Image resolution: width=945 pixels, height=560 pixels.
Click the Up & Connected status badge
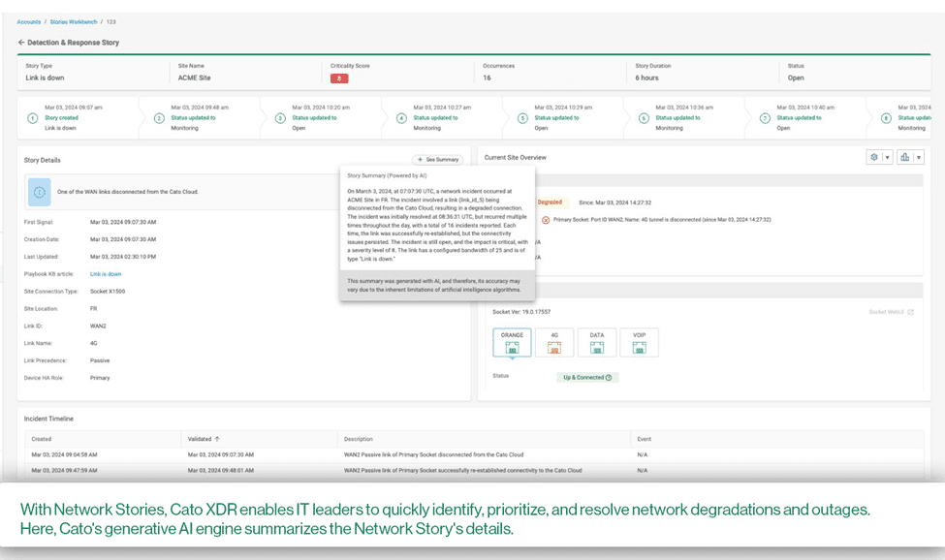[587, 378]
